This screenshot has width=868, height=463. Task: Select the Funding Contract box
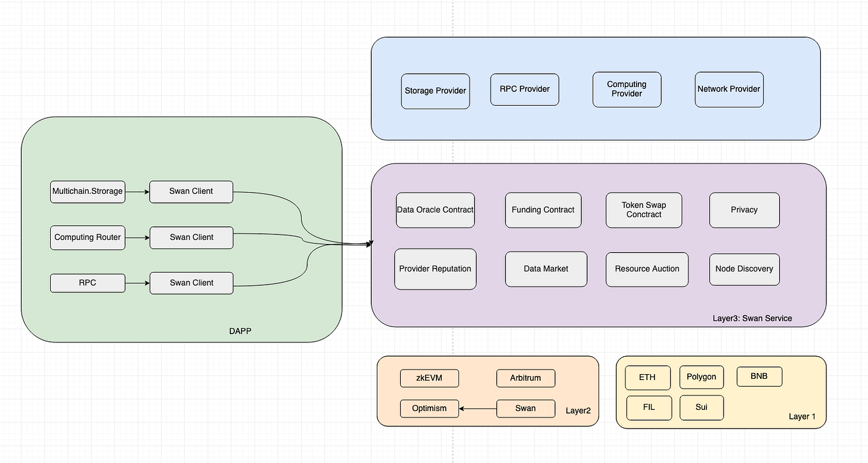543,210
